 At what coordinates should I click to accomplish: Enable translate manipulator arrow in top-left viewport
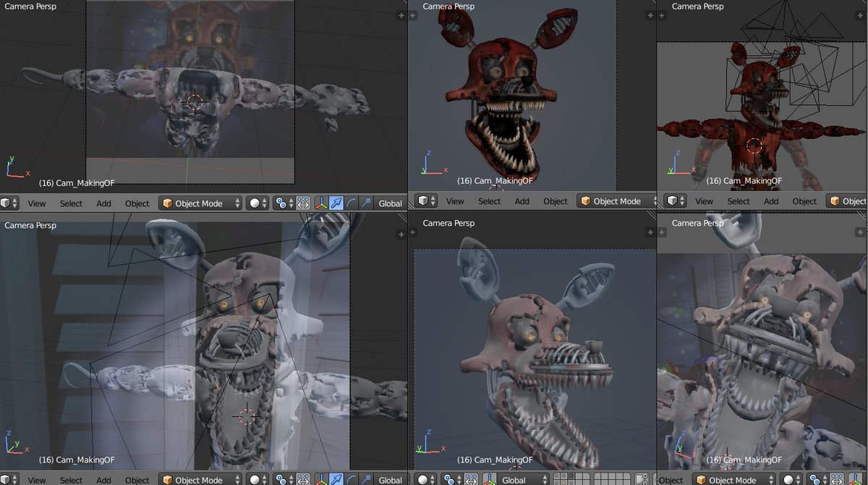[x=336, y=203]
